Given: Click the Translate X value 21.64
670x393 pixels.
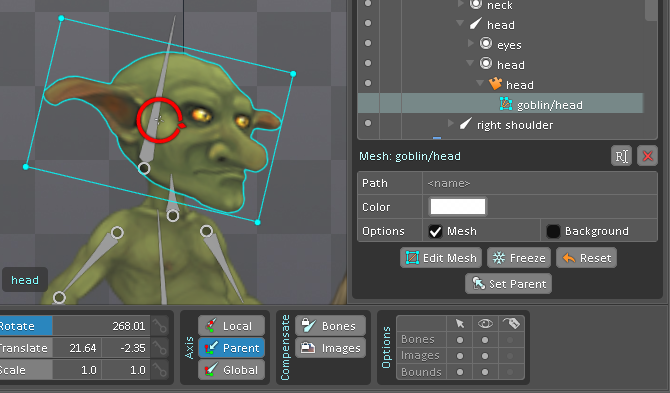Looking at the screenshot, I should [x=77, y=348].
